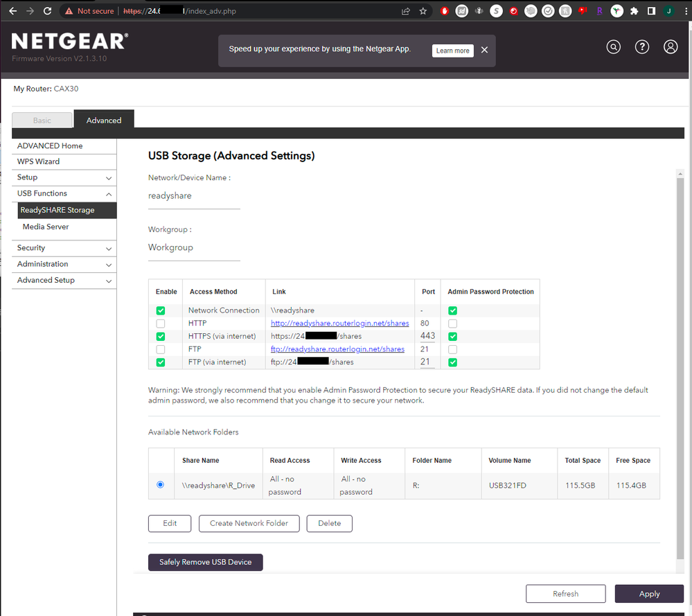
Task: Open WPS Wizard in the sidebar
Action: click(64, 161)
